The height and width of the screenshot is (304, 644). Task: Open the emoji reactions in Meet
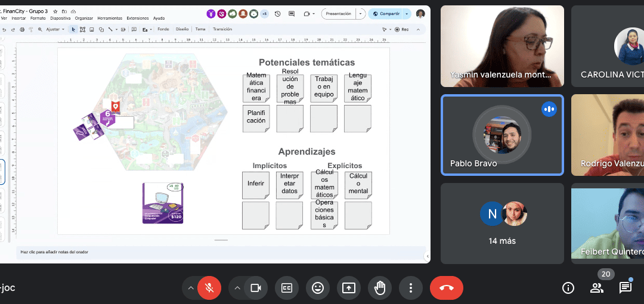click(318, 288)
